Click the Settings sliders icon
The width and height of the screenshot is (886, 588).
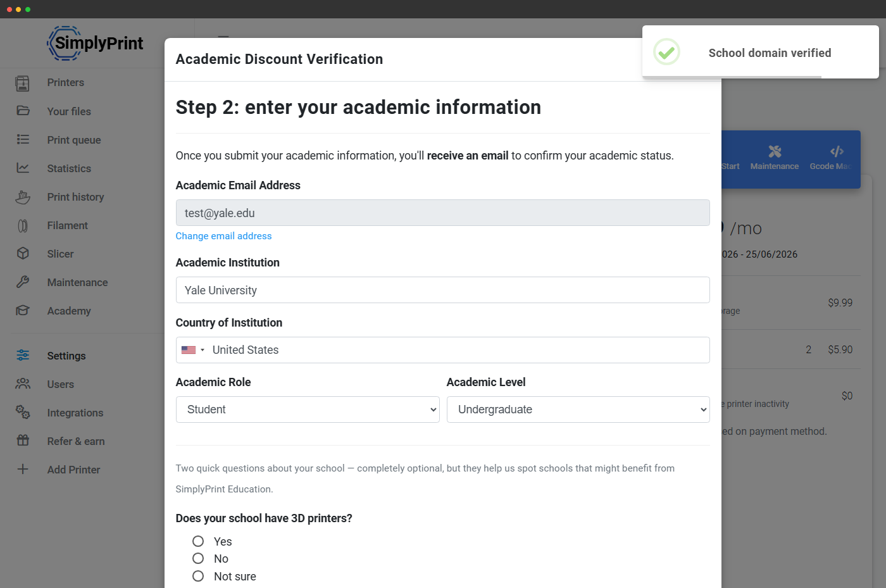(23, 355)
